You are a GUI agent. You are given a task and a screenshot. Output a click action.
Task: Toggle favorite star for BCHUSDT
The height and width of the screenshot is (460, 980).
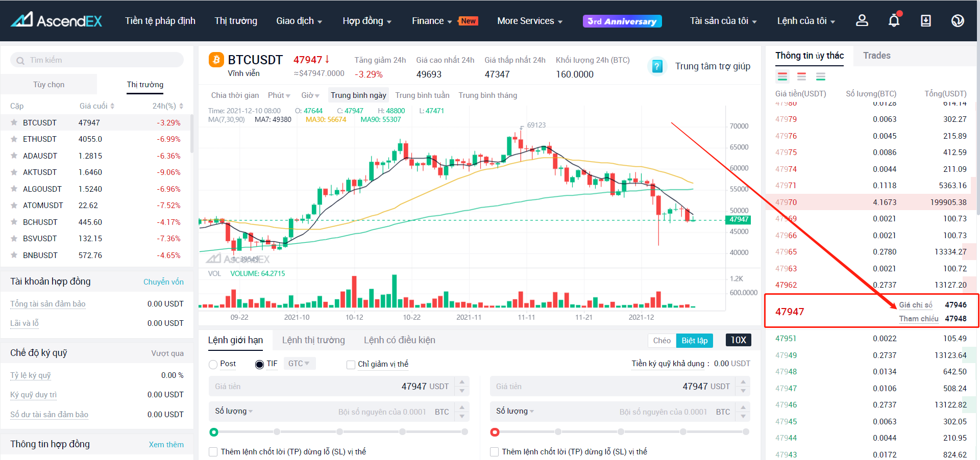click(14, 222)
